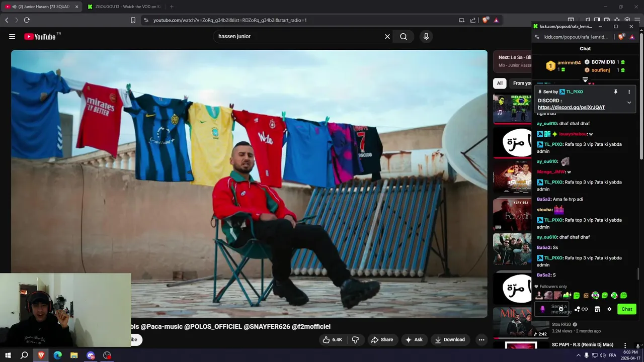The image size is (644, 362).
Task: Click the green smiley emote in quick emotes
Action: coord(624,296)
